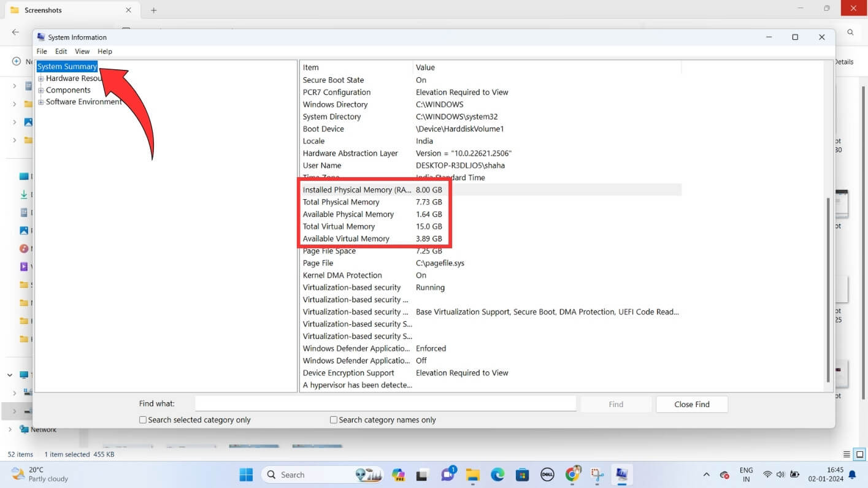Expand the Hardware Resources node
The height and width of the screenshot is (488, 868).
coord(42,78)
